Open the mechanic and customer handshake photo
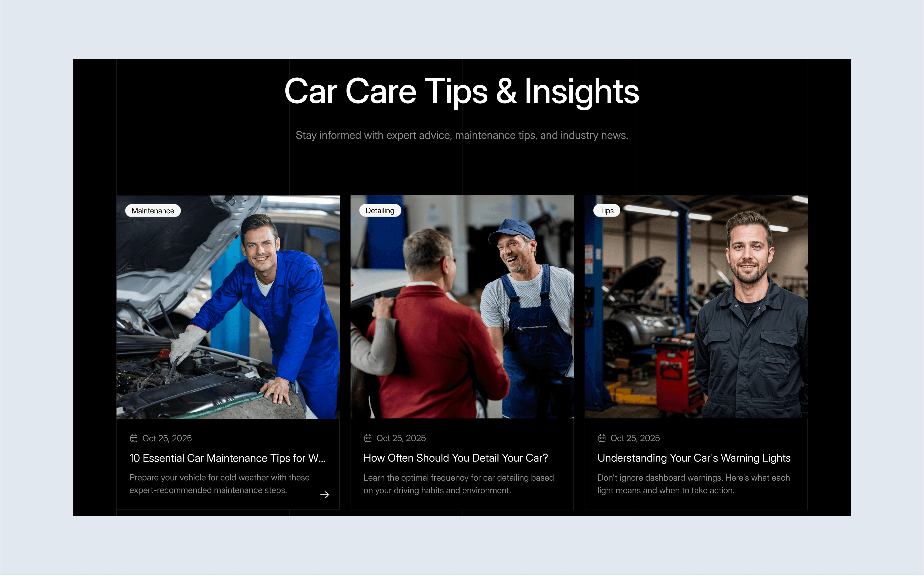Image resolution: width=924 pixels, height=576 pixels. (x=462, y=307)
